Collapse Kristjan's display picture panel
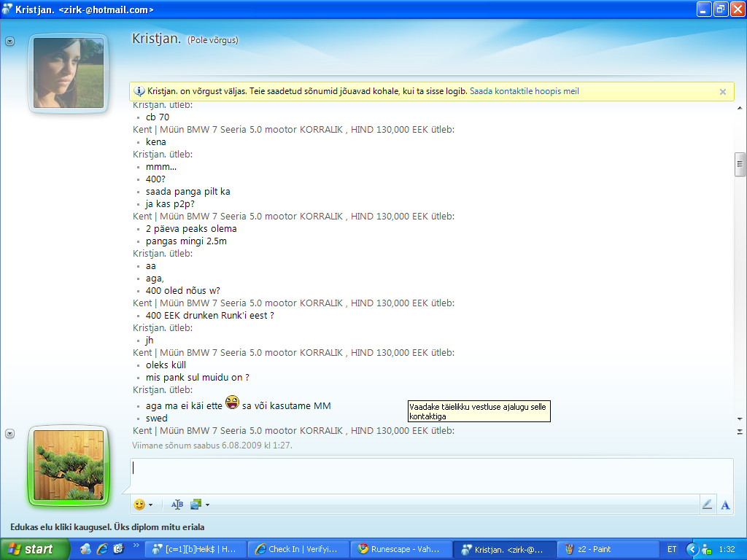 point(10,42)
